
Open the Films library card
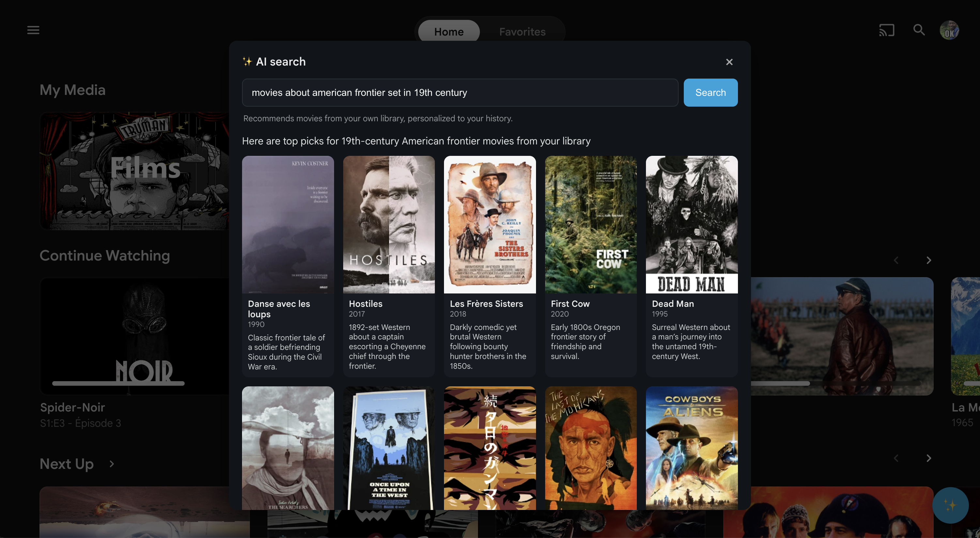point(134,171)
